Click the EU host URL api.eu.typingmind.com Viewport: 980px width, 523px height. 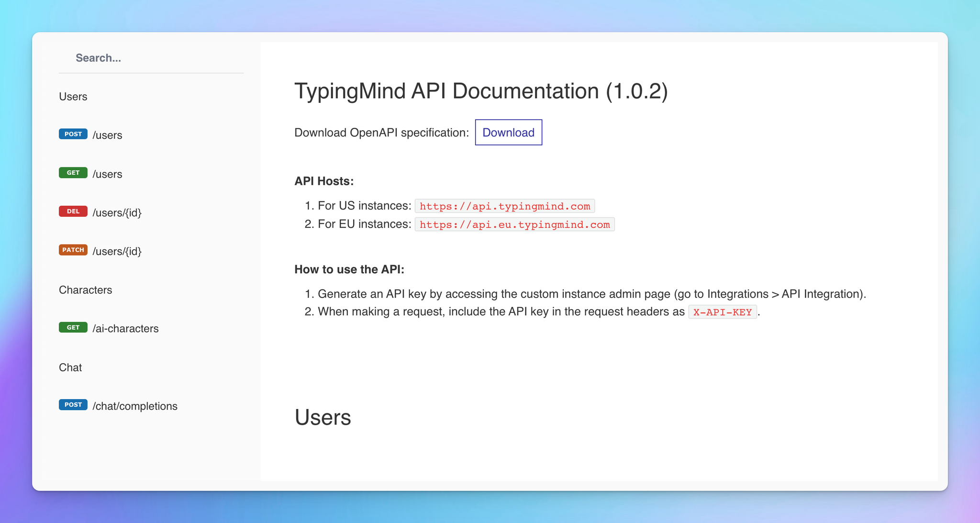coord(515,224)
